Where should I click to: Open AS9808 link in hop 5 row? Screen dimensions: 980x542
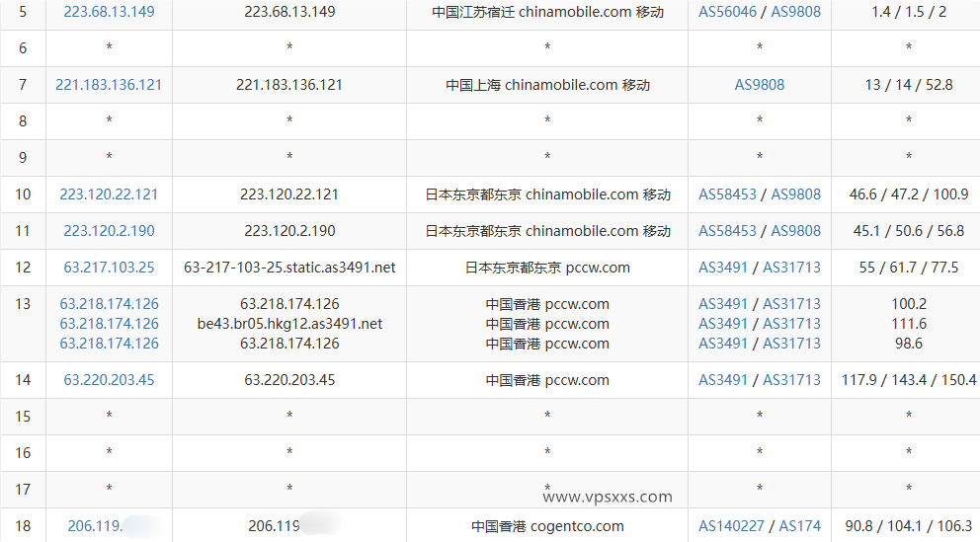click(x=795, y=12)
